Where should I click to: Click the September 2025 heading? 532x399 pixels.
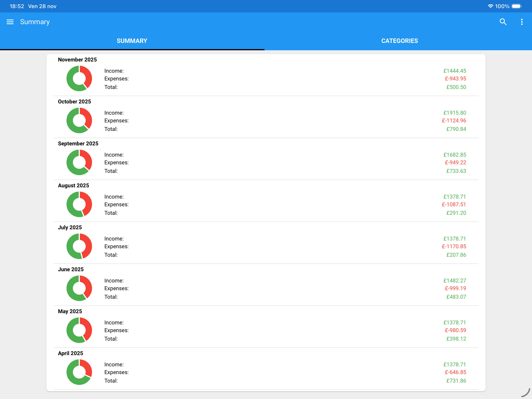pyautogui.click(x=78, y=143)
